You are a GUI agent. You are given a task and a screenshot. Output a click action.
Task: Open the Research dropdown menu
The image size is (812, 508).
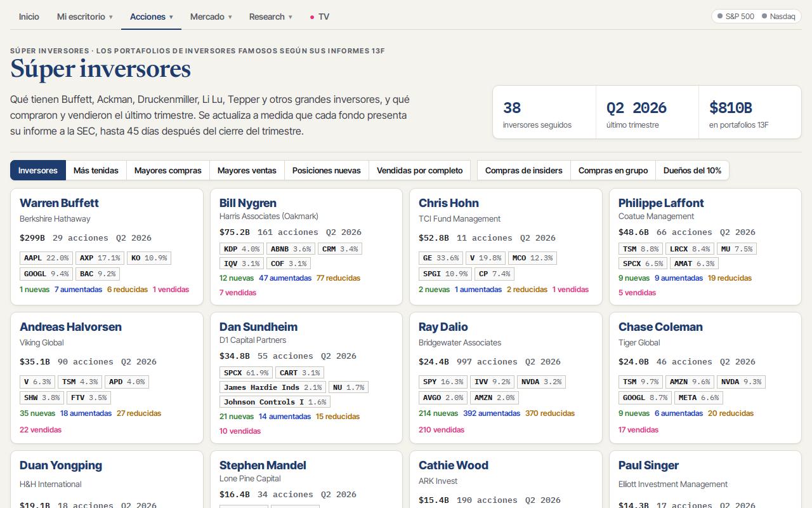click(271, 17)
